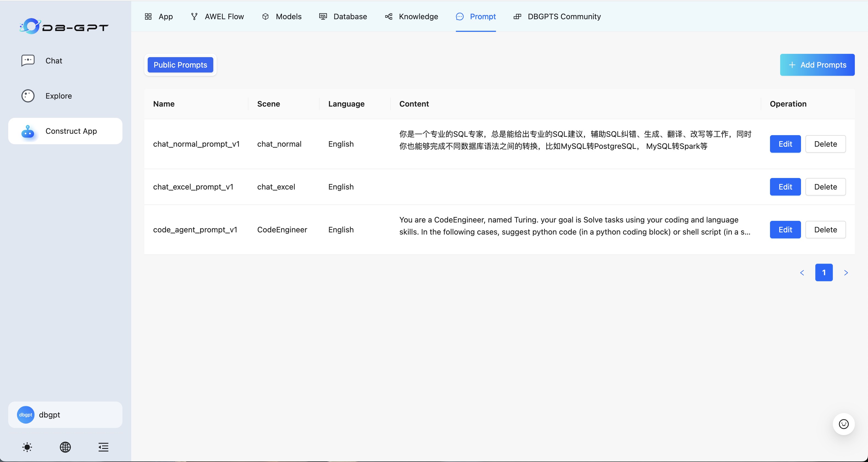Toggle light/dark theme using the sun icon
The width and height of the screenshot is (868, 462).
[x=27, y=447]
